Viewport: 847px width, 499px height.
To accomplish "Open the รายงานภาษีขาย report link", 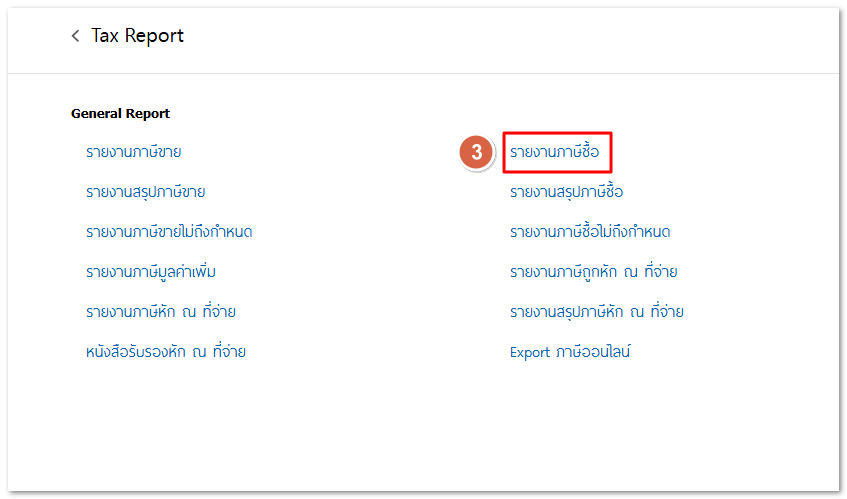I will tap(140, 152).
